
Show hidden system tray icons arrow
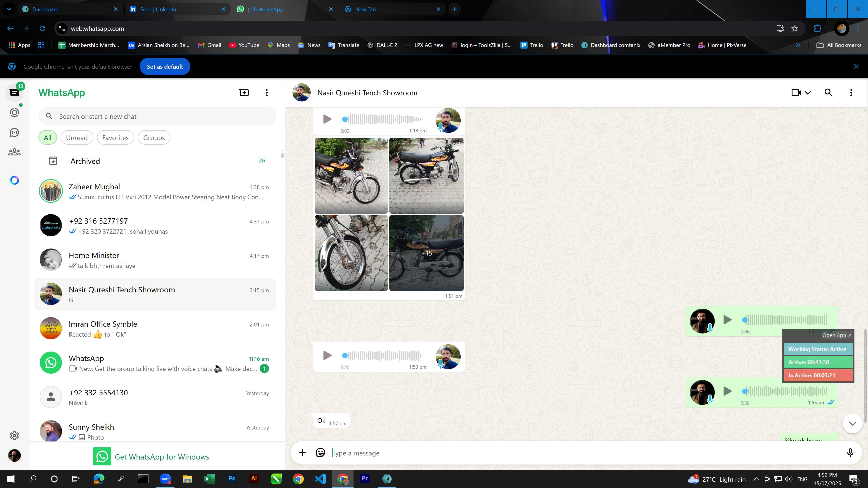pyautogui.click(x=756, y=479)
